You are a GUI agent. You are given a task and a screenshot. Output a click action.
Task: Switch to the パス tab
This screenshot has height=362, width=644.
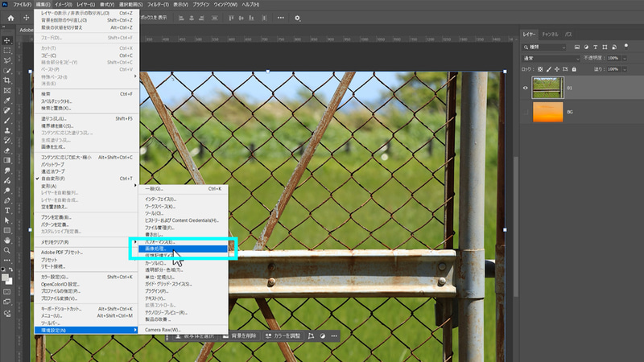[568, 35]
